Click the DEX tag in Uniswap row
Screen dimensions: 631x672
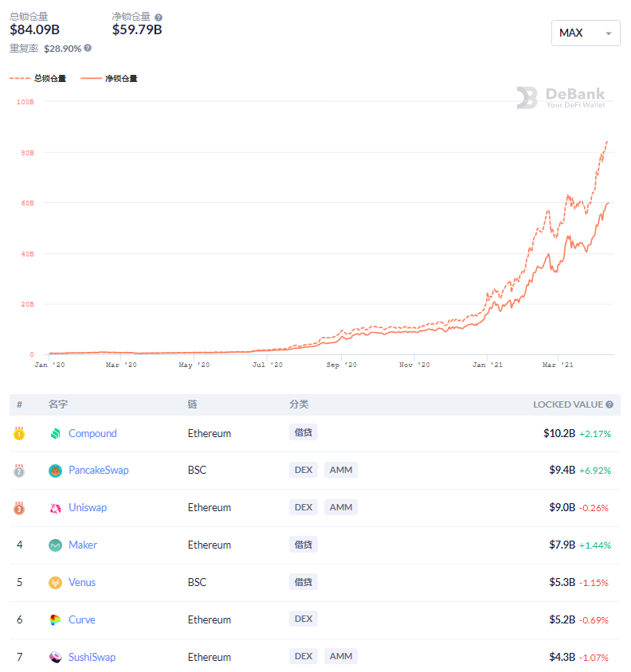pyautogui.click(x=304, y=507)
